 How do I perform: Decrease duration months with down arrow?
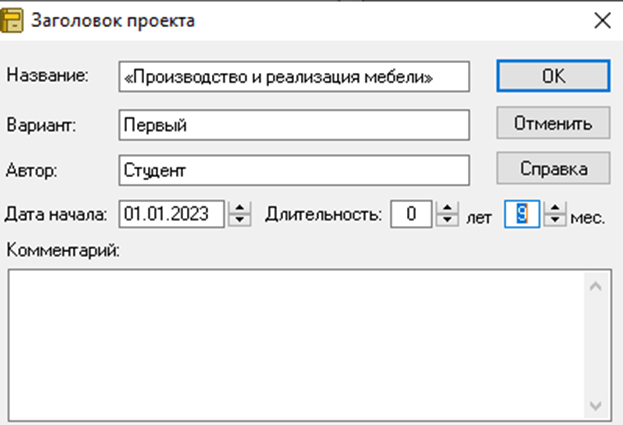(x=555, y=220)
